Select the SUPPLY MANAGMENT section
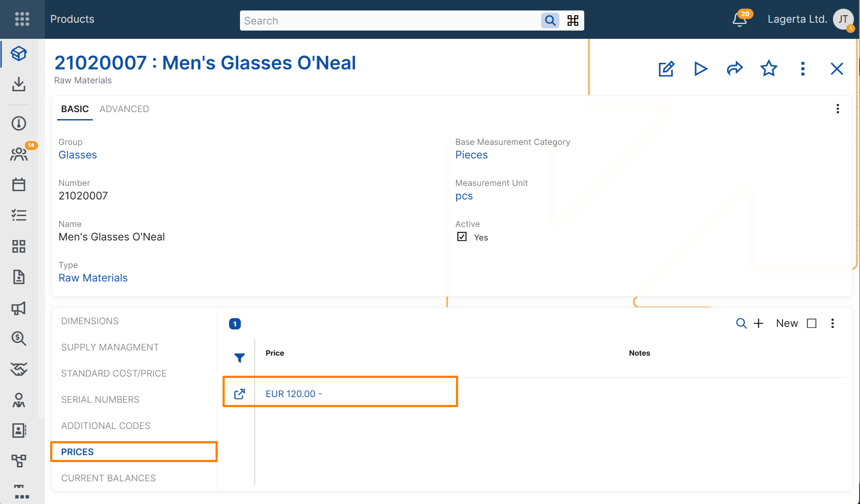 110,347
